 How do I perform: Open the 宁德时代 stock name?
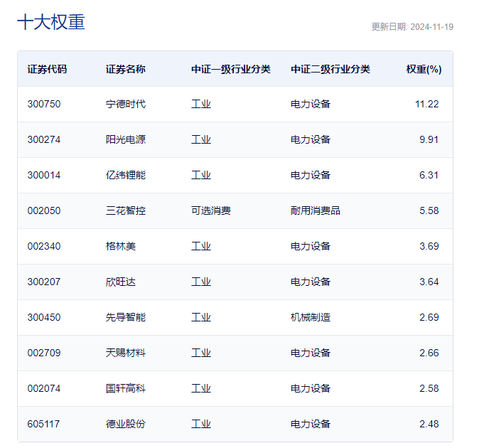click(125, 104)
